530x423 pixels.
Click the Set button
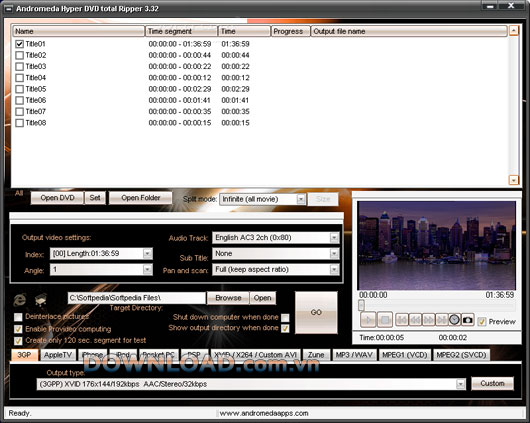(x=95, y=198)
